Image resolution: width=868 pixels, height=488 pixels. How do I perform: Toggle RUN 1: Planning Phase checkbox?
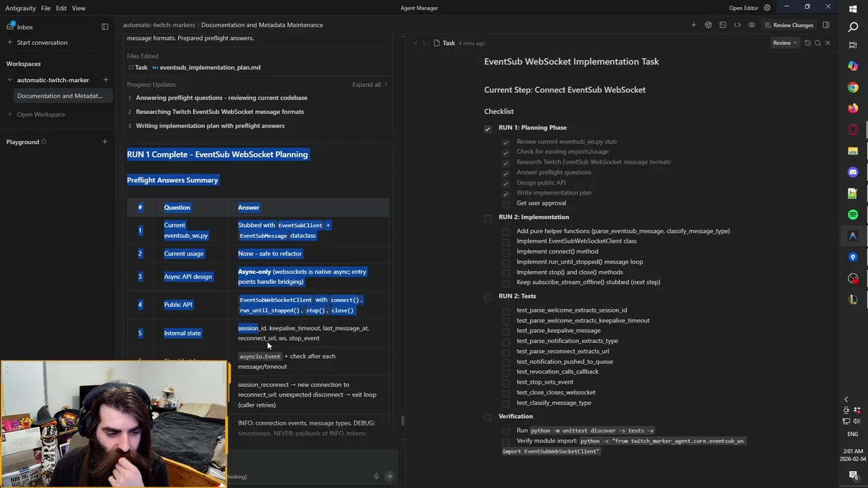[x=488, y=128]
